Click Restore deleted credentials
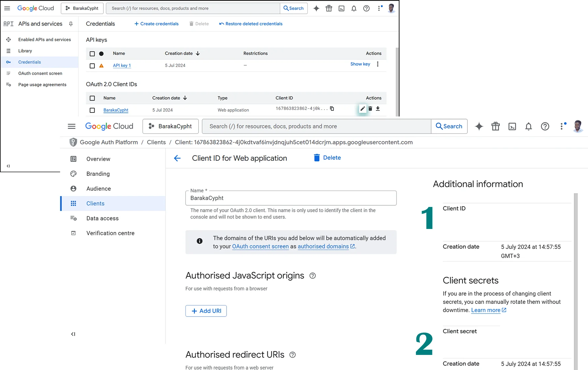 251,24
